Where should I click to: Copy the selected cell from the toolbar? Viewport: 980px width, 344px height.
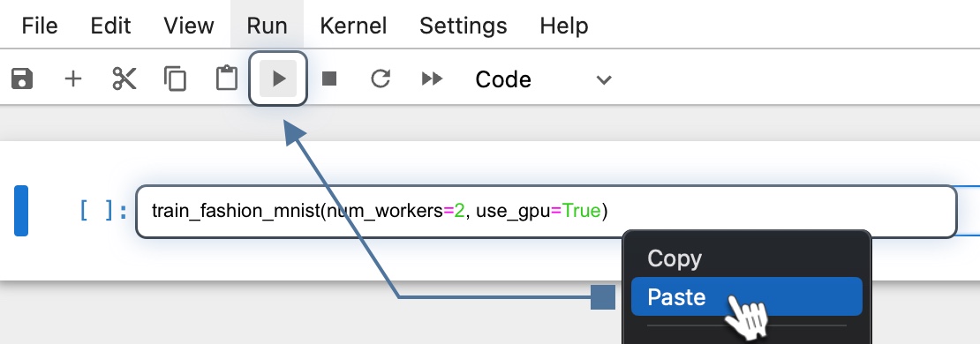coord(175,79)
